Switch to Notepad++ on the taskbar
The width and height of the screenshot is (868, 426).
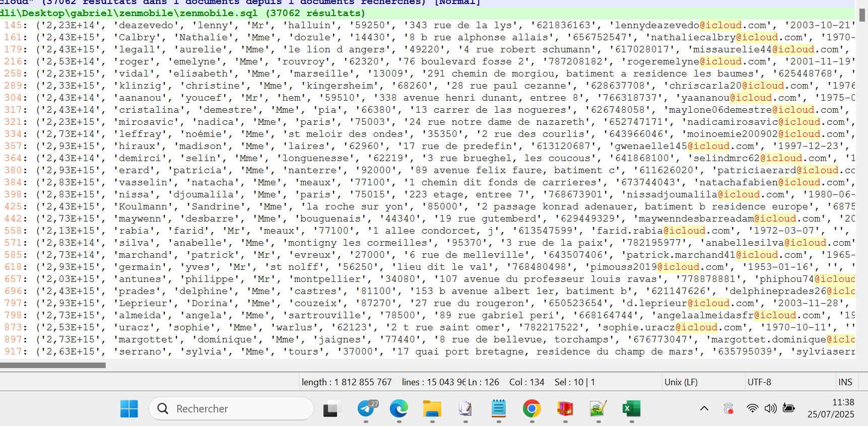[598, 408]
